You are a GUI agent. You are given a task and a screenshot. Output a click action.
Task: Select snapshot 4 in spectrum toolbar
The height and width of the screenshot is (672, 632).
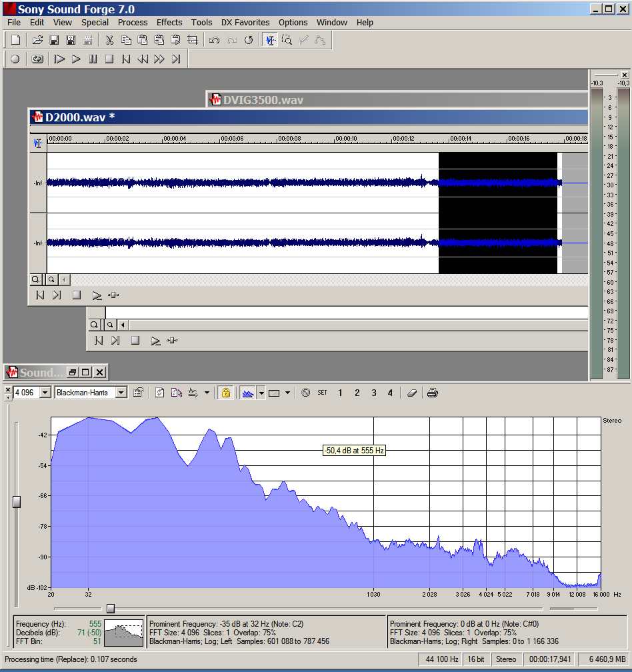(x=390, y=393)
